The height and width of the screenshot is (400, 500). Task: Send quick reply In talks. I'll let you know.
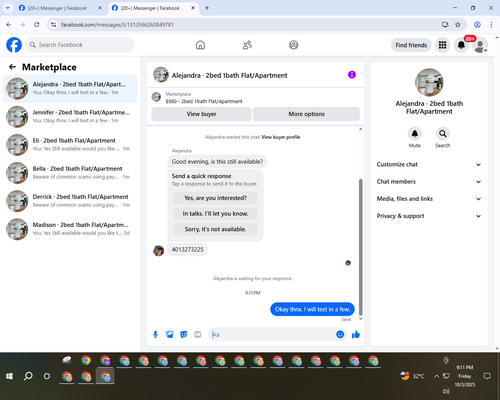click(x=215, y=214)
